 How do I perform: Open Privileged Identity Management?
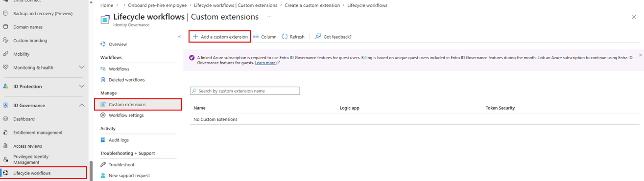[31, 159]
